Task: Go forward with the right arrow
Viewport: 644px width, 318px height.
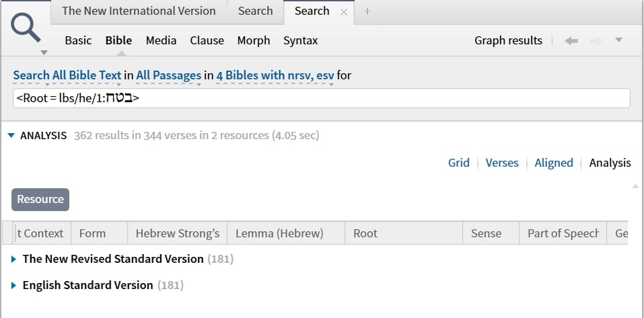Action: point(595,41)
